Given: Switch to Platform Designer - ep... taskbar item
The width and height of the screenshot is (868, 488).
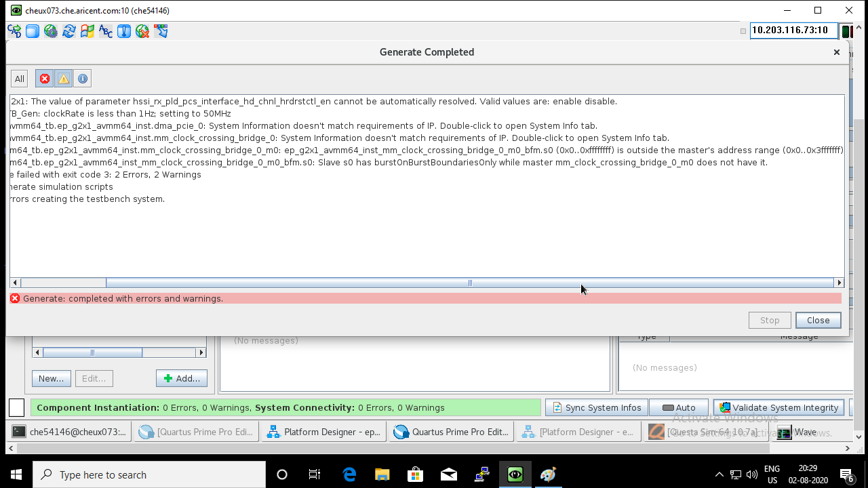Looking at the screenshot, I should (324, 432).
